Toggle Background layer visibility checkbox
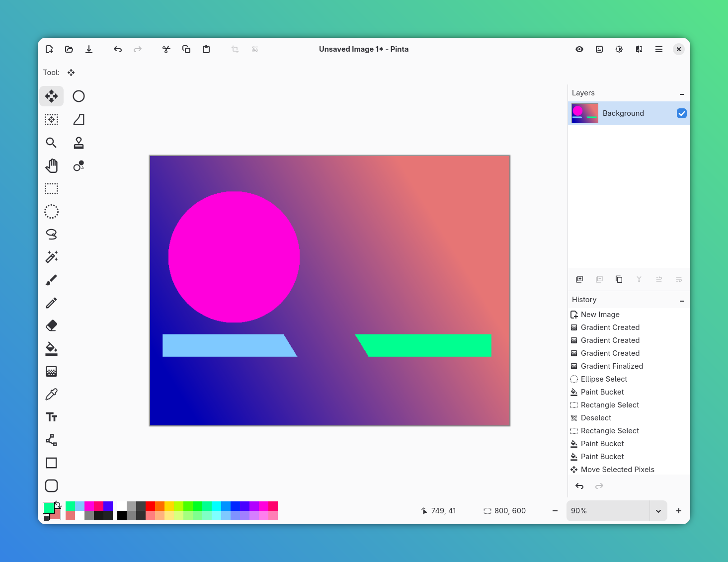The height and width of the screenshot is (562, 728). tap(681, 113)
